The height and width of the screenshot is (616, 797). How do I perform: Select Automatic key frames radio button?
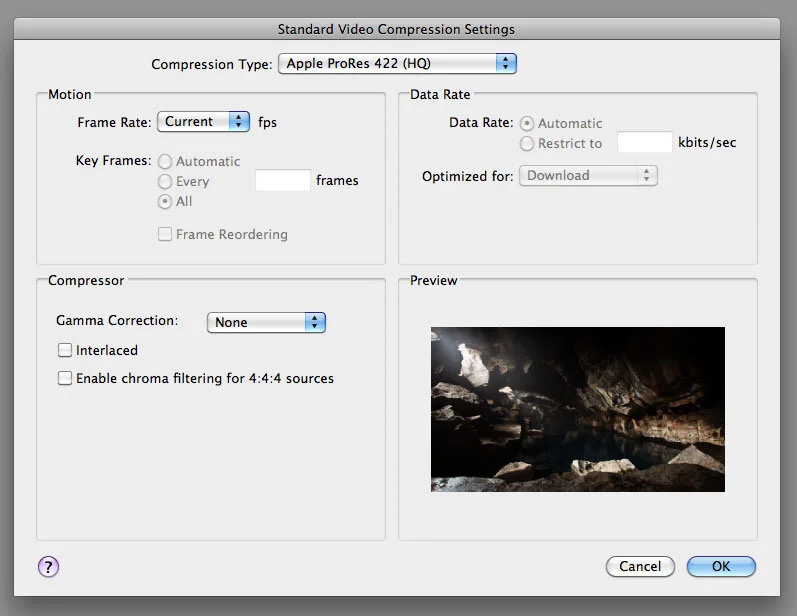pyautogui.click(x=165, y=162)
